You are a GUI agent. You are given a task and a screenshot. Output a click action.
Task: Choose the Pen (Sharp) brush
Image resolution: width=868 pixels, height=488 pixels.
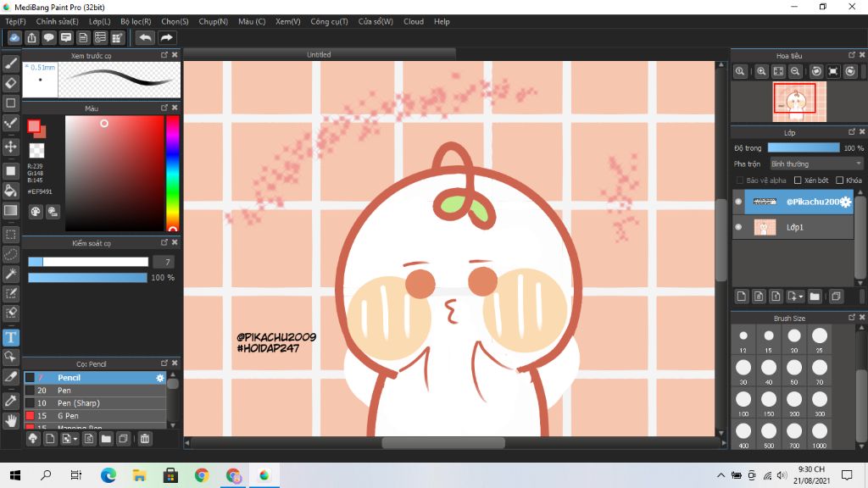(x=95, y=403)
